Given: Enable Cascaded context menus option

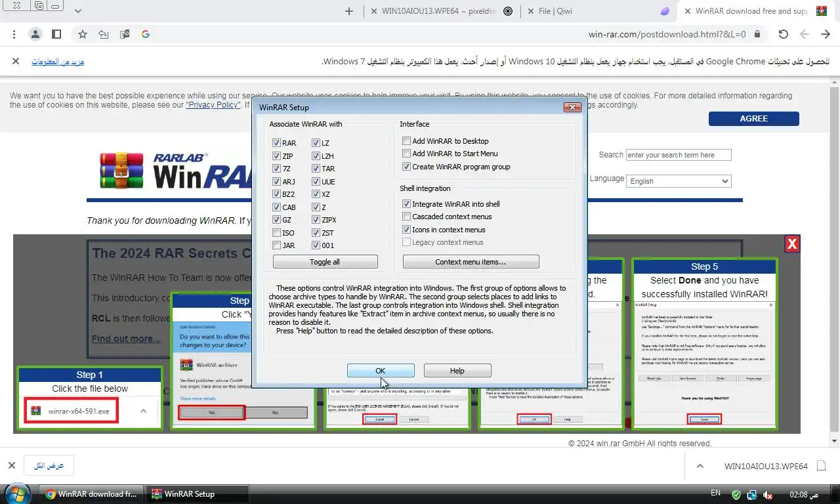Looking at the screenshot, I should coord(407,217).
